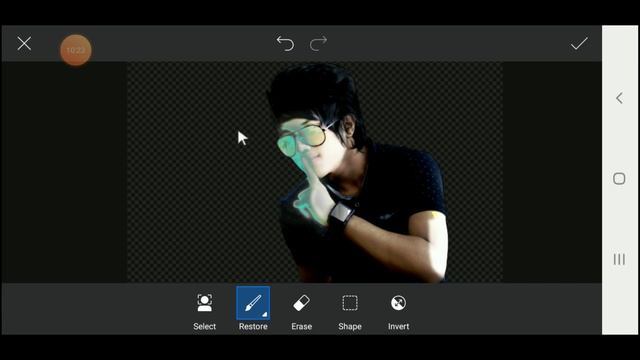
Task: Choose the Select person tool
Action: click(x=204, y=303)
